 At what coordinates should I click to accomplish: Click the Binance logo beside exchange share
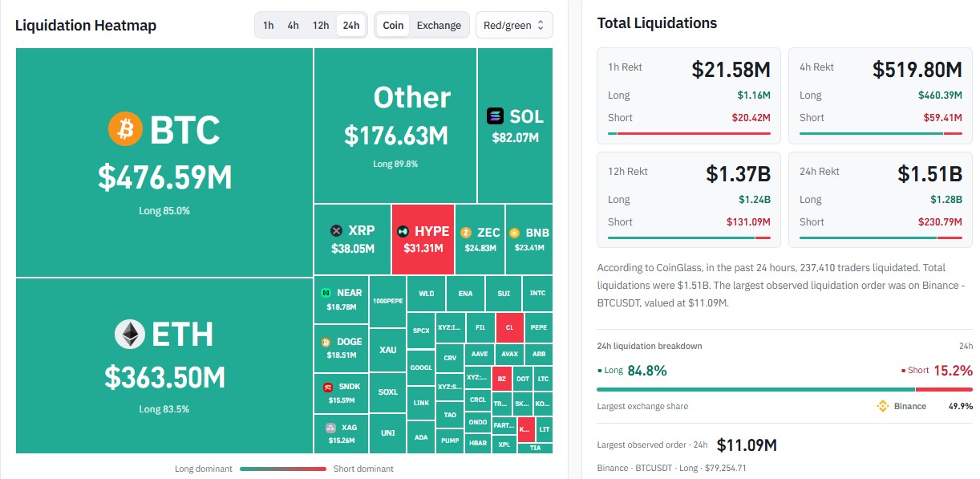click(x=883, y=406)
